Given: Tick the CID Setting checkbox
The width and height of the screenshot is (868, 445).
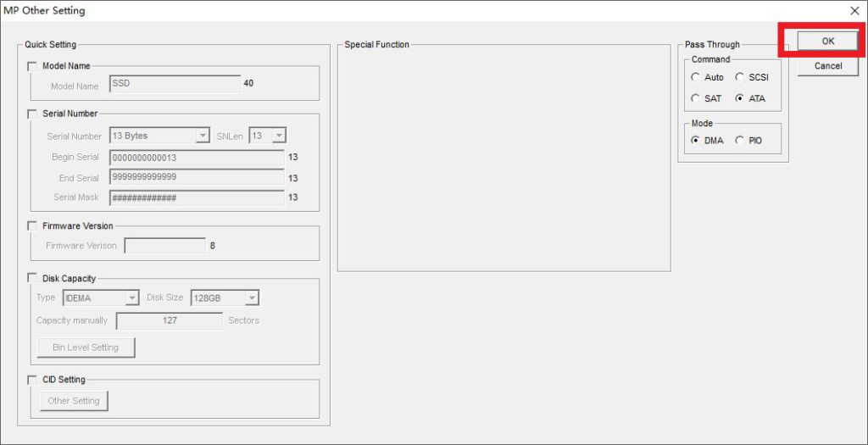Looking at the screenshot, I should tap(32, 380).
